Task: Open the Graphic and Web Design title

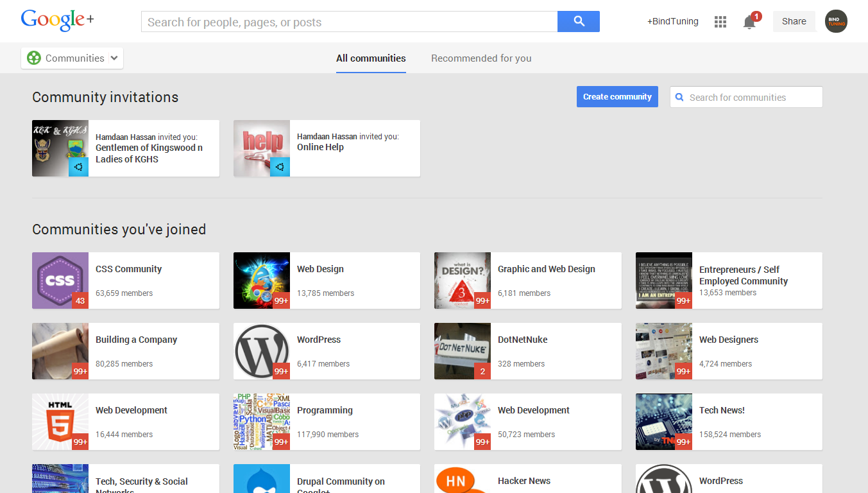Action: 547,269
